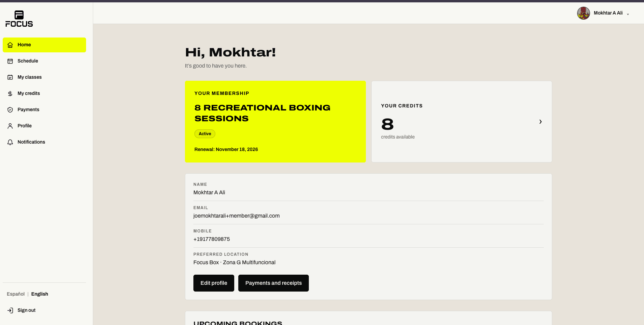Click the My classes icon
Image resolution: width=644 pixels, height=325 pixels.
[x=10, y=77]
